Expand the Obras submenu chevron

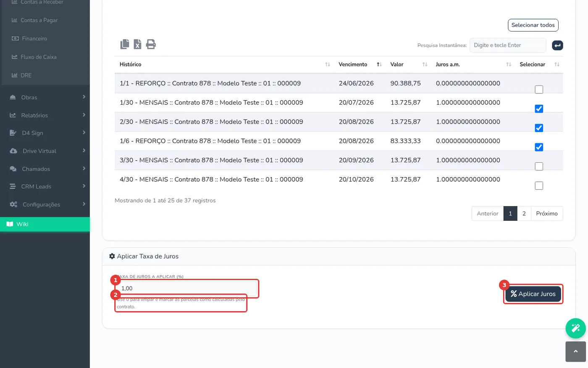pyautogui.click(x=84, y=97)
